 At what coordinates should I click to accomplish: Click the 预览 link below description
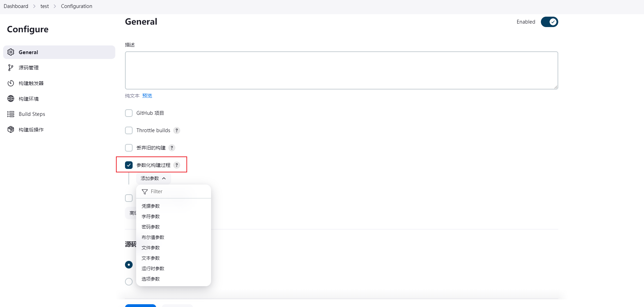147,96
